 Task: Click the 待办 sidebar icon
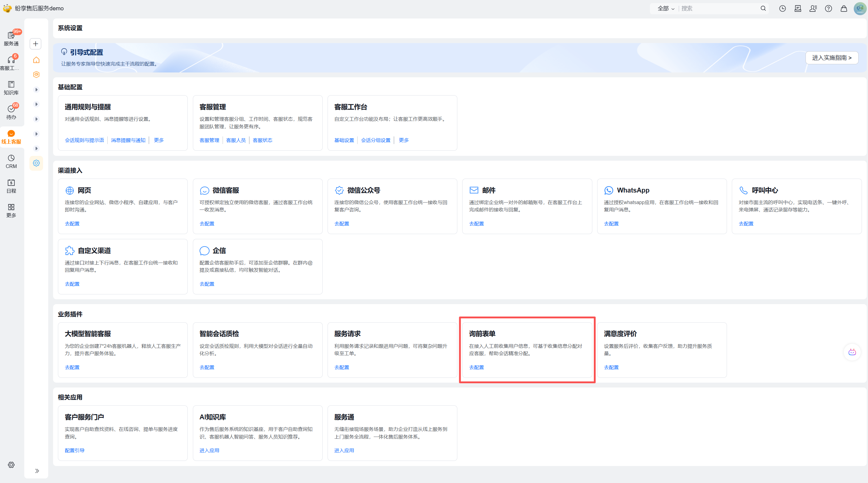[11, 112]
